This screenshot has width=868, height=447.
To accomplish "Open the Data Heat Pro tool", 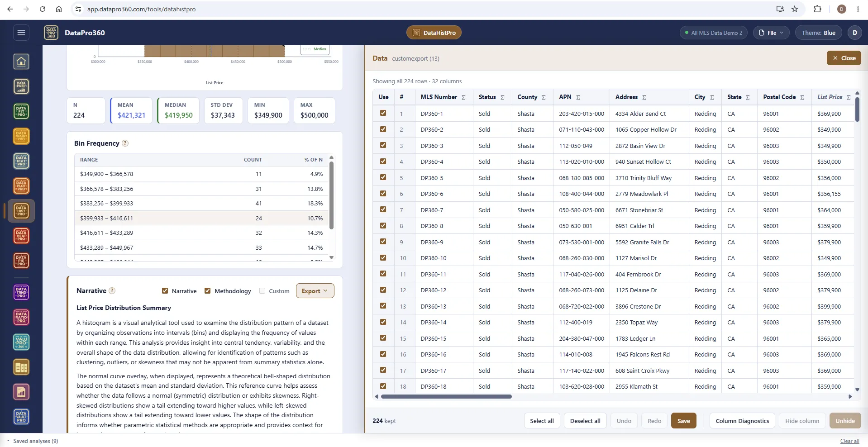I will [21, 236].
